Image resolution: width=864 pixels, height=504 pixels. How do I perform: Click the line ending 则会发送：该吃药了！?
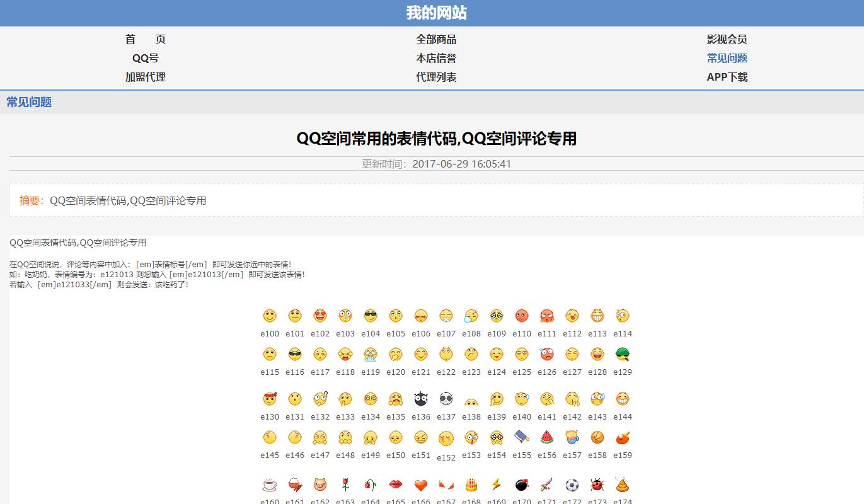click(99, 285)
